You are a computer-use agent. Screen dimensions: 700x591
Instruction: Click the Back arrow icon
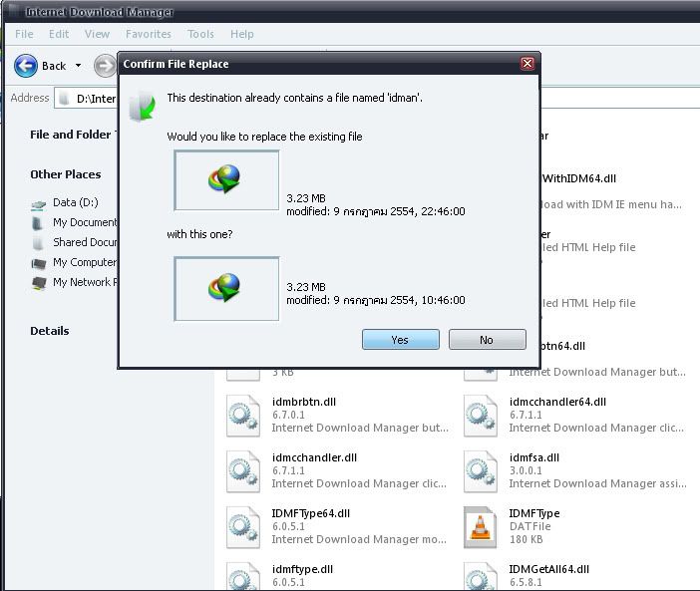(x=26, y=66)
